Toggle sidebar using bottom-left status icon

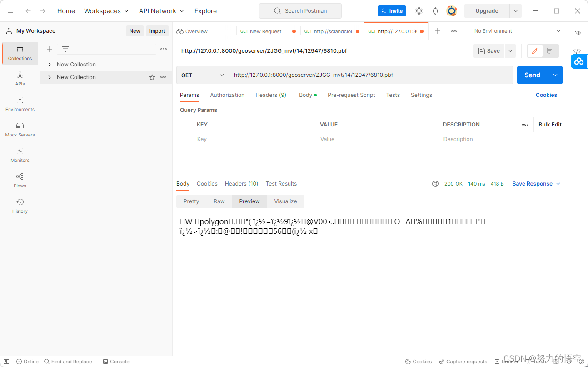tap(6, 362)
